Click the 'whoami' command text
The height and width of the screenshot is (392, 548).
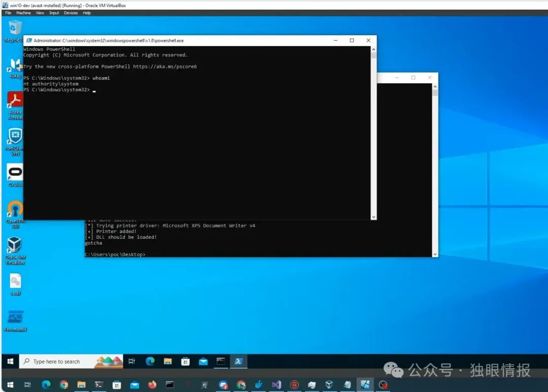click(101, 78)
